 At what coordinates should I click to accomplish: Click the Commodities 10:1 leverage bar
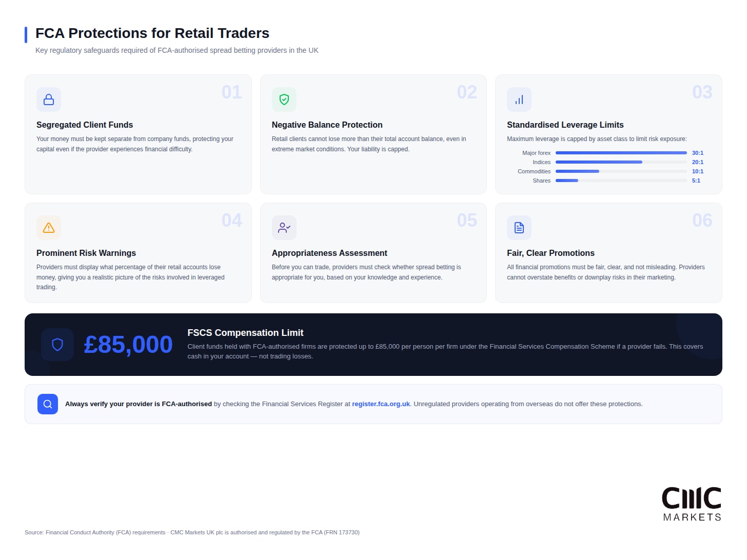577,171
